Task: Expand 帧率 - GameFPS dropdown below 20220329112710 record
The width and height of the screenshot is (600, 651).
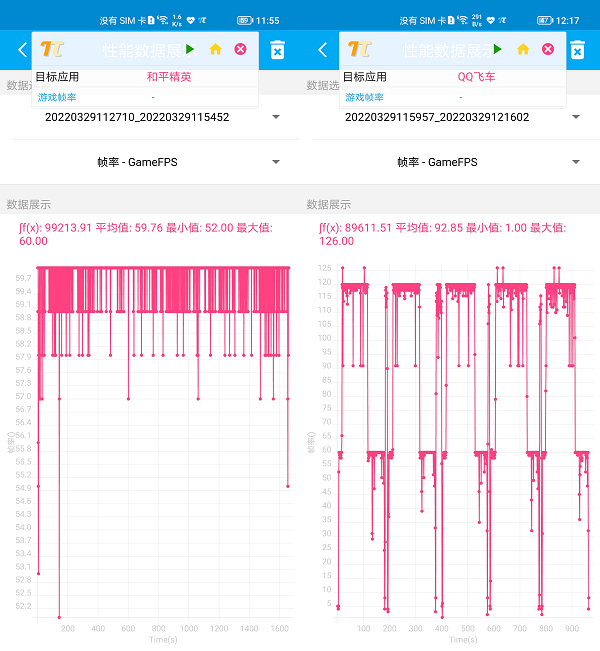Action: pos(150,162)
